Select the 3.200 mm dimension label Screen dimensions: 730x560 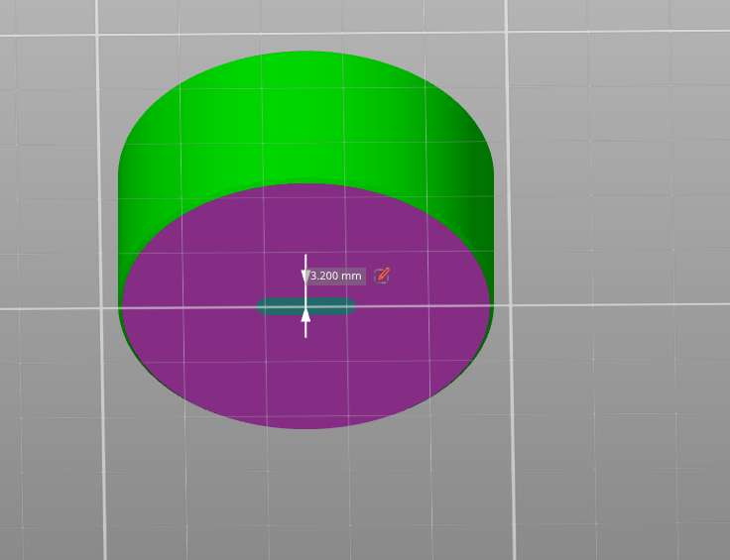click(x=335, y=277)
